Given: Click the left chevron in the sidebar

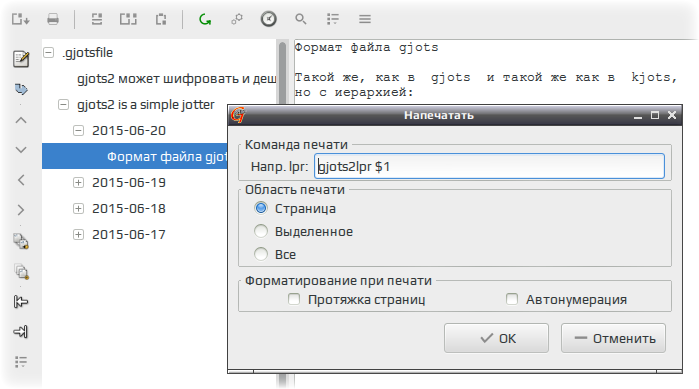Looking at the screenshot, I should (x=21, y=180).
